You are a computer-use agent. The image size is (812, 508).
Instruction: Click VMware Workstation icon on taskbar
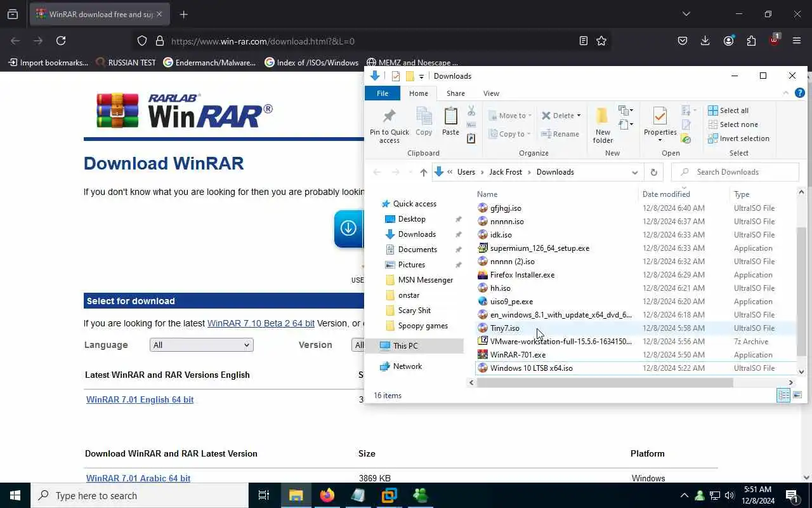(x=389, y=495)
